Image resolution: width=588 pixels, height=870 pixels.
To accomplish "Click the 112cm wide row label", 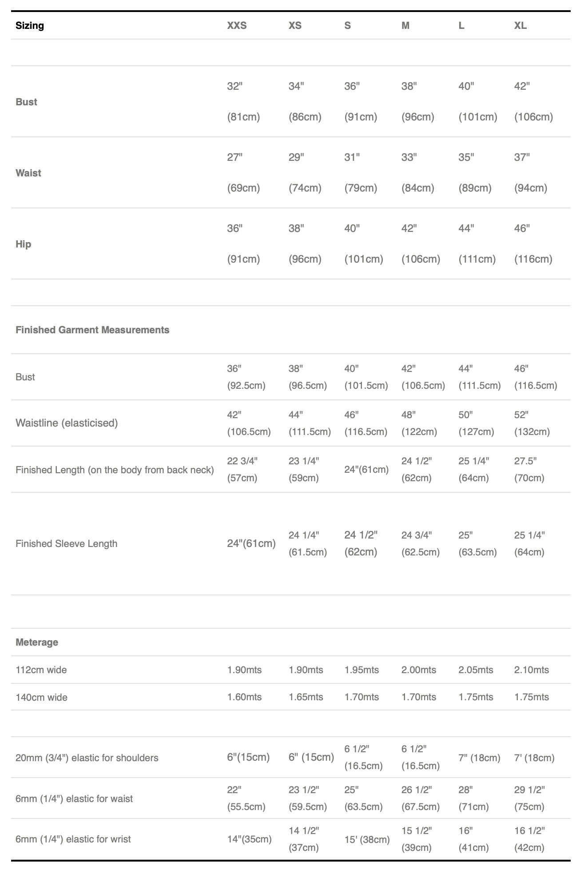I will click(x=41, y=670).
